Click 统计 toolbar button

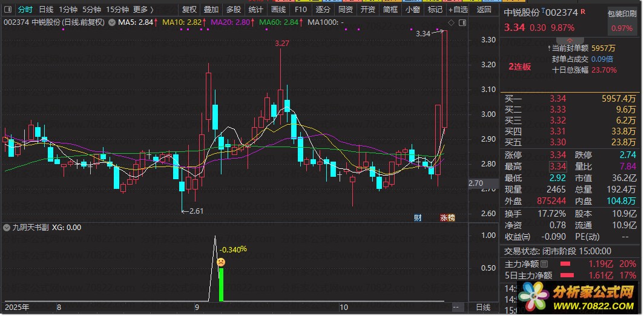tap(256, 10)
